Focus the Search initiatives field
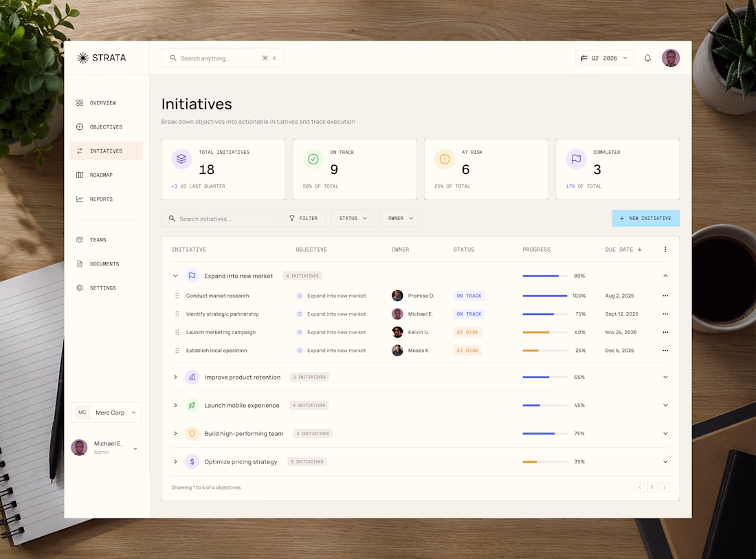756x559 pixels. (x=219, y=219)
